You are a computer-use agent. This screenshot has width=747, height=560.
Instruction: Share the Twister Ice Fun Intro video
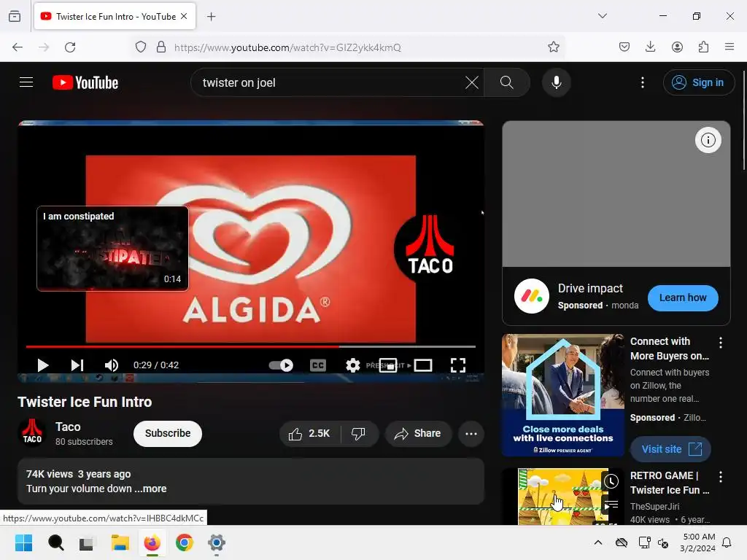tap(418, 433)
